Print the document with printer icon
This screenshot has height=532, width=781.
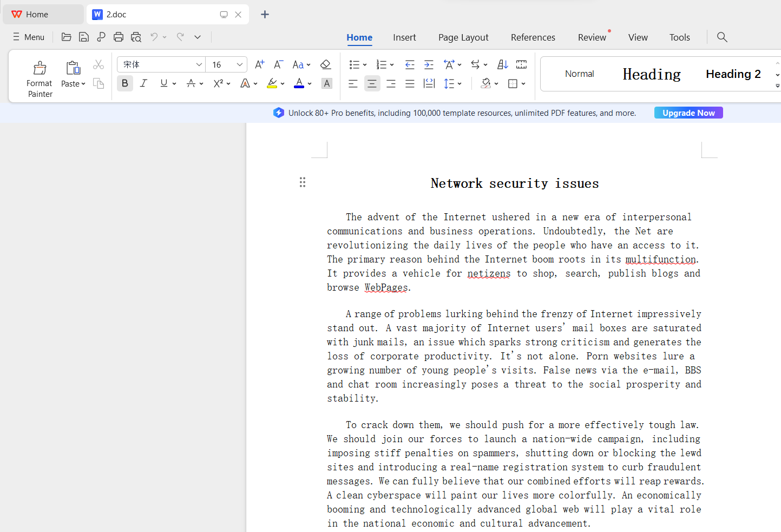pyautogui.click(x=119, y=37)
